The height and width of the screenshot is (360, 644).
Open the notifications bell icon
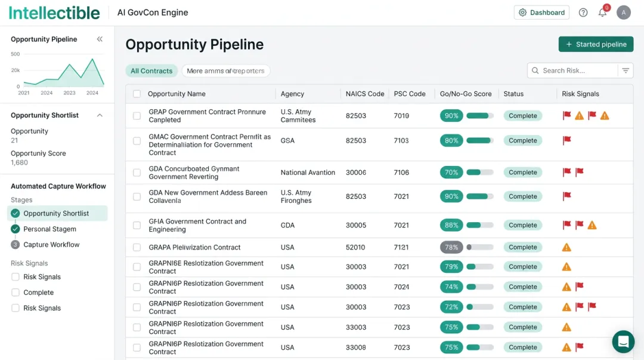pyautogui.click(x=602, y=13)
